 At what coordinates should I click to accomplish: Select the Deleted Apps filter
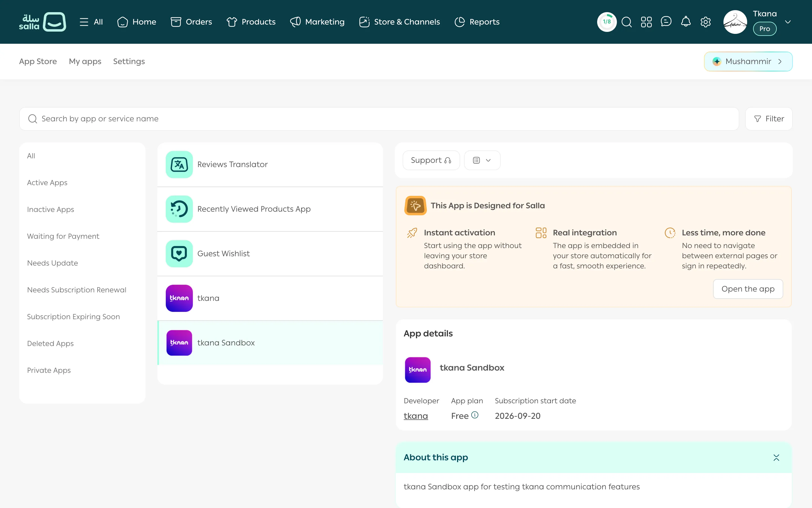click(50, 343)
